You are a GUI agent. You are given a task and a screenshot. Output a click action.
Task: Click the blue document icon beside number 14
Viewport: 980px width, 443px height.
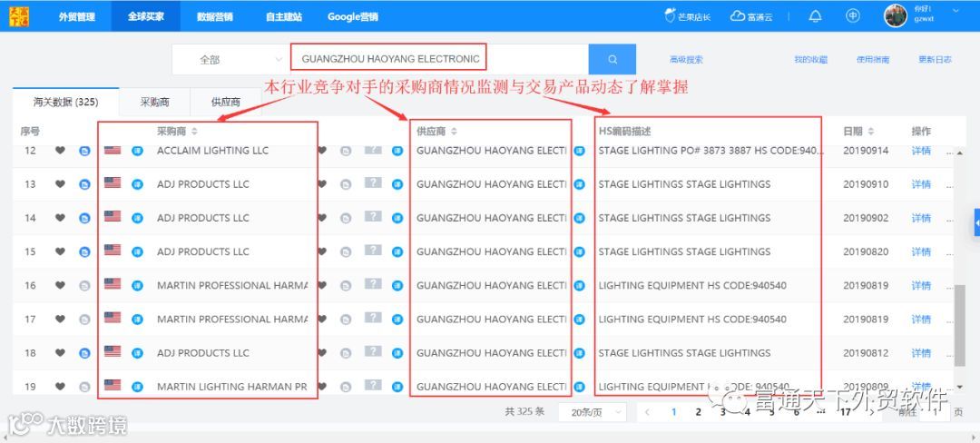click(x=84, y=218)
